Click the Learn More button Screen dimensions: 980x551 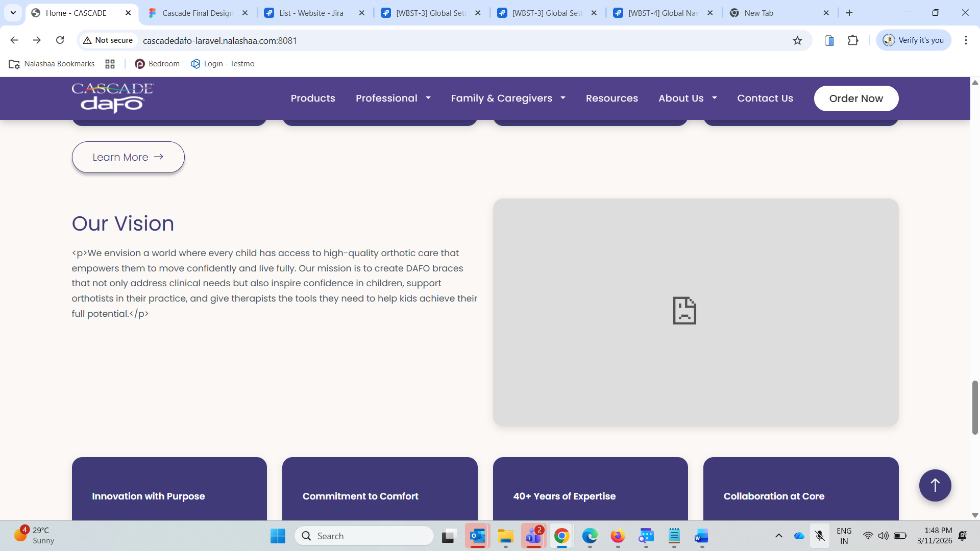click(x=128, y=157)
